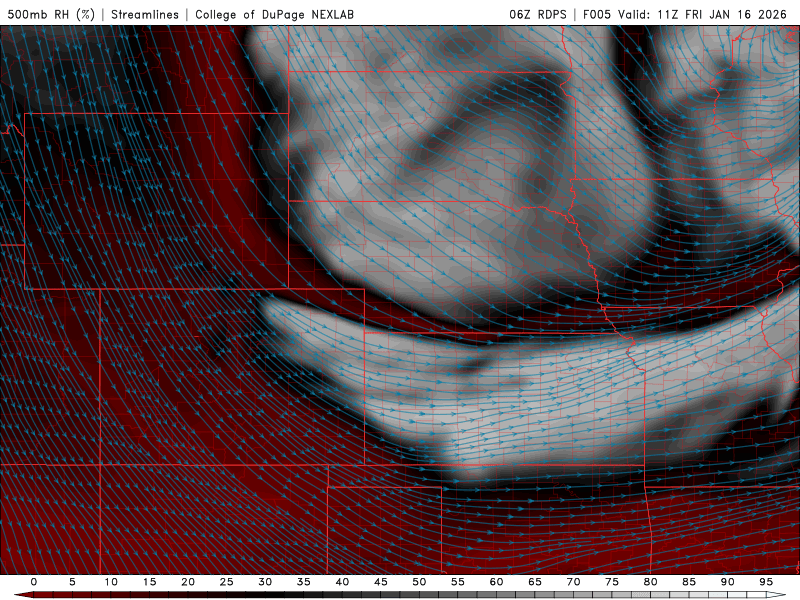This screenshot has height=600, width=800.
Task: Click the 60 value on RH scale
Action: tap(496, 582)
